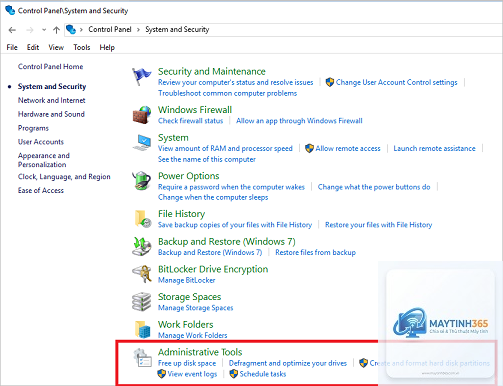The height and width of the screenshot is (386, 503).
Task: Open the Edit menu
Action: (x=33, y=47)
